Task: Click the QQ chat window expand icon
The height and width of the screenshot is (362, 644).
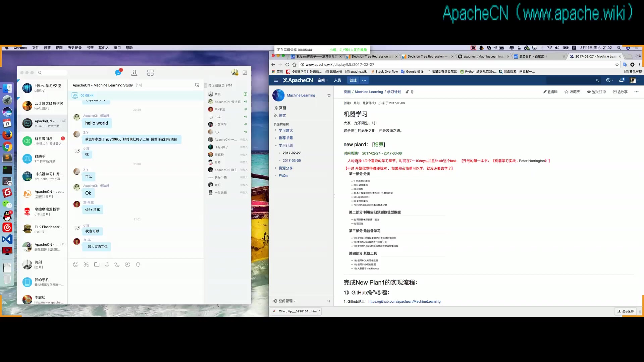Action: tap(245, 72)
